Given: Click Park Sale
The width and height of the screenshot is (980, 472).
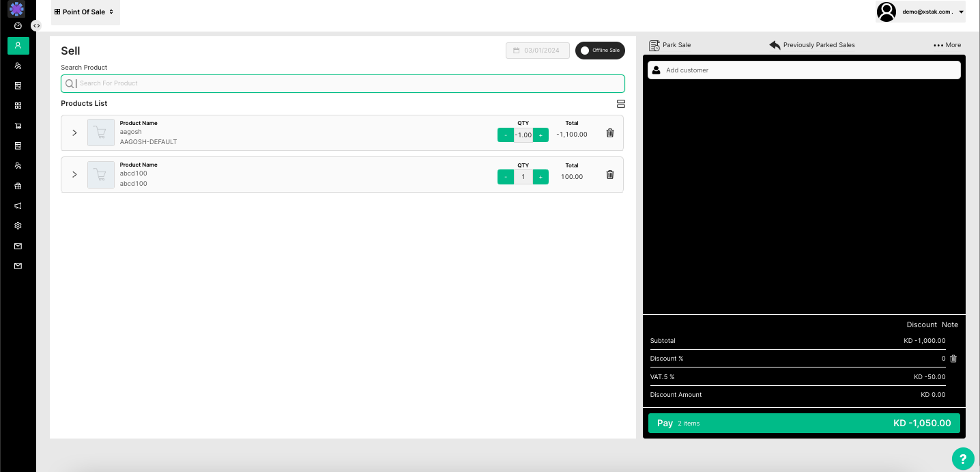Looking at the screenshot, I should point(669,45).
